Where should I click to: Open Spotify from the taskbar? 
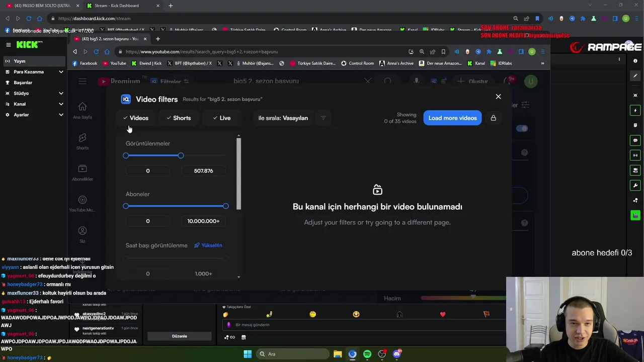pyautogui.click(x=367, y=354)
